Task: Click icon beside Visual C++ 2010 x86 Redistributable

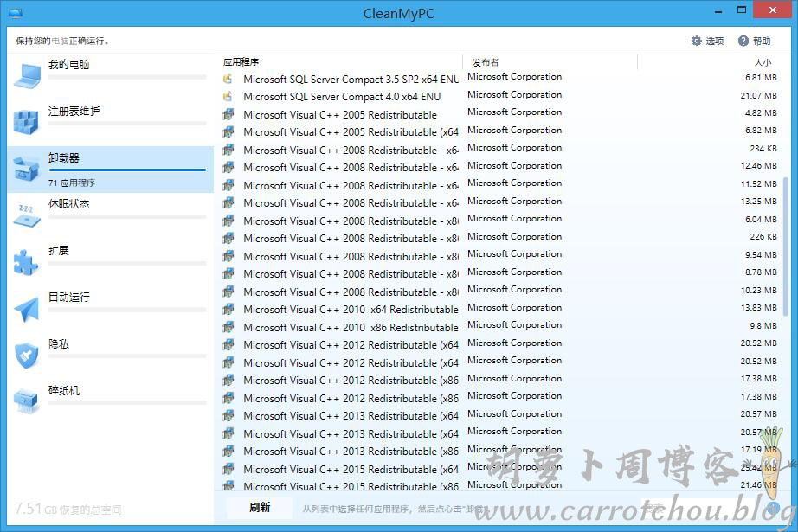Action: tap(228, 328)
